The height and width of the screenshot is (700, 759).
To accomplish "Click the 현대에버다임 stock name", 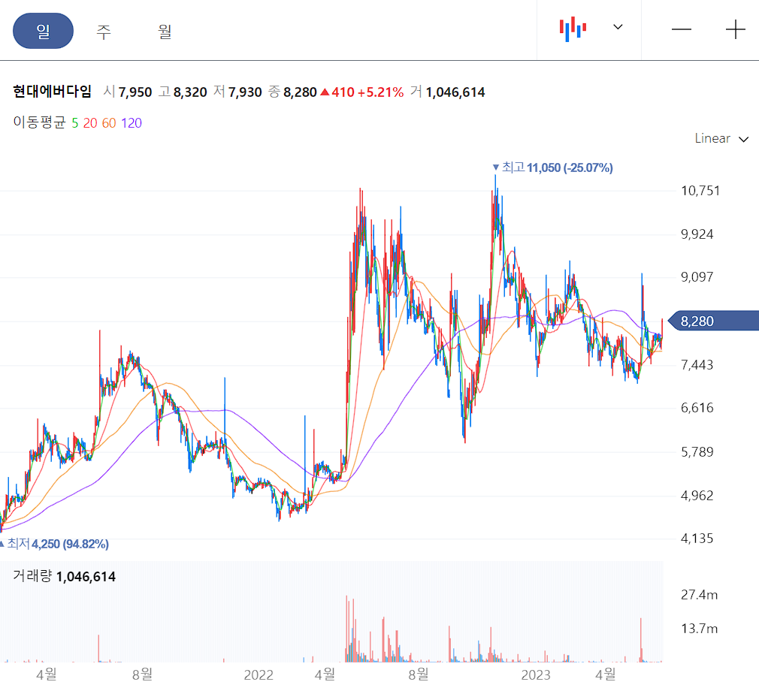I will click(x=53, y=92).
